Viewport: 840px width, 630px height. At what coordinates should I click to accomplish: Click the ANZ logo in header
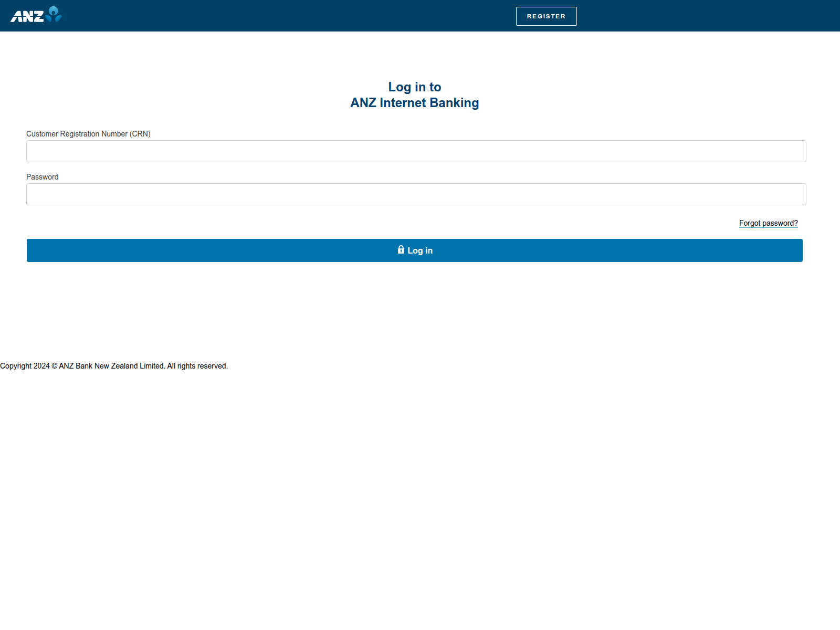(36, 15)
